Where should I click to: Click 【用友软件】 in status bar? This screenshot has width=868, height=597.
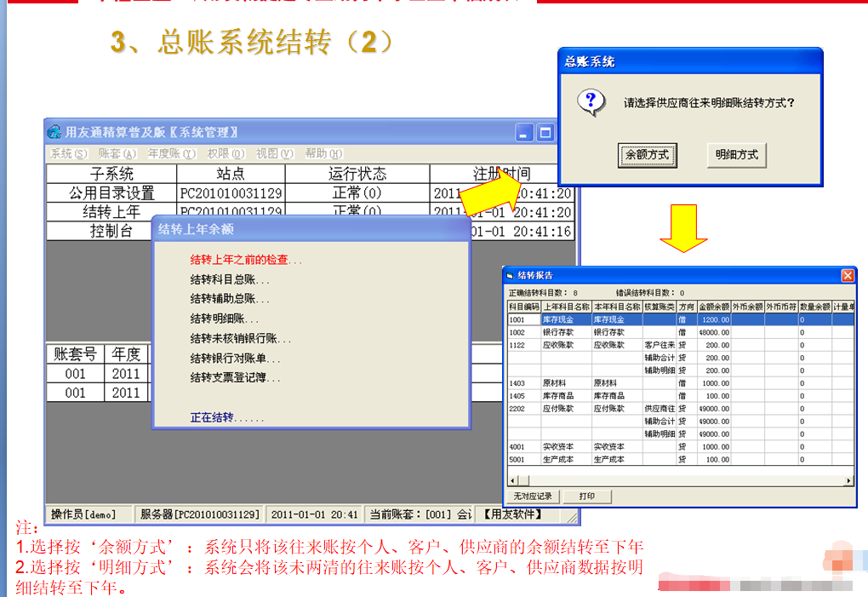tap(513, 514)
